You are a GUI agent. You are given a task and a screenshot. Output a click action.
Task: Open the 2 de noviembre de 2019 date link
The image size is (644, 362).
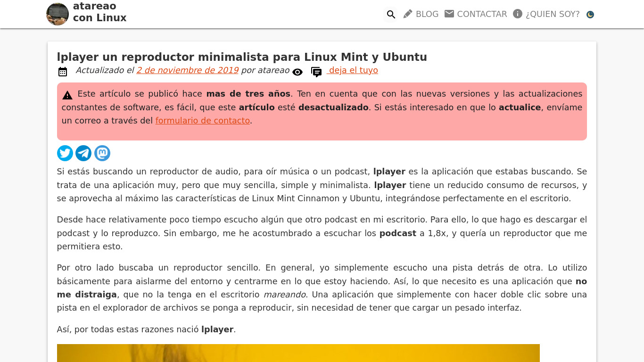pyautogui.click(x=188, y=70)
